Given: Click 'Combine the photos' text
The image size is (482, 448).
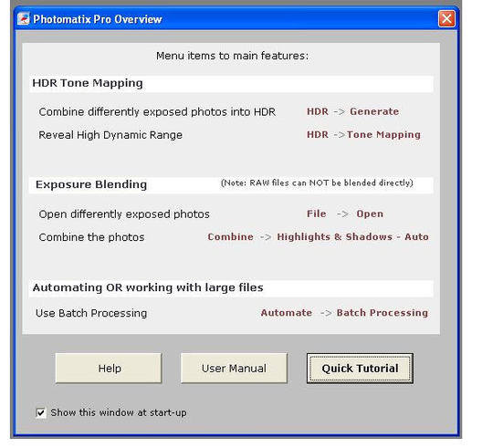Looking at the screenshot, I should 91,237.
